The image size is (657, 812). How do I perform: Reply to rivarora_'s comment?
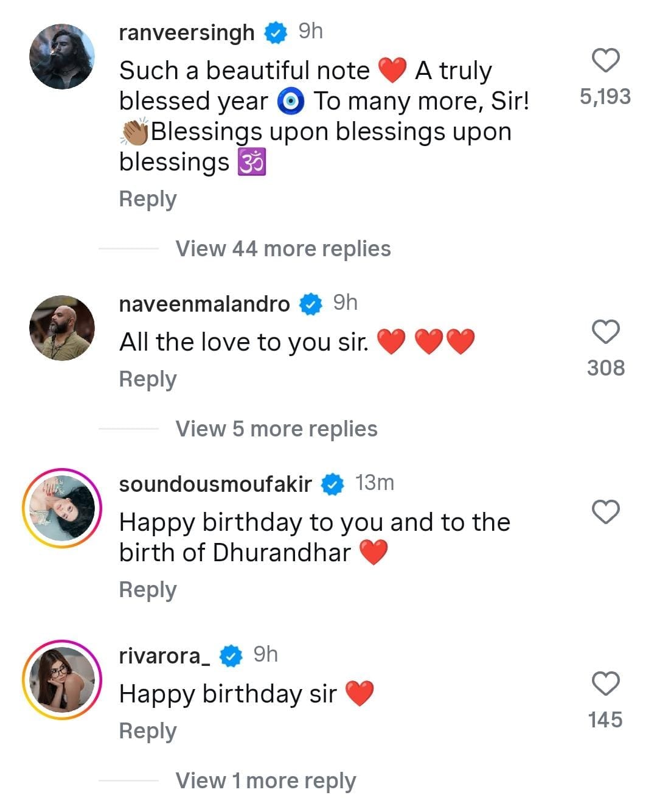(148, 731)
